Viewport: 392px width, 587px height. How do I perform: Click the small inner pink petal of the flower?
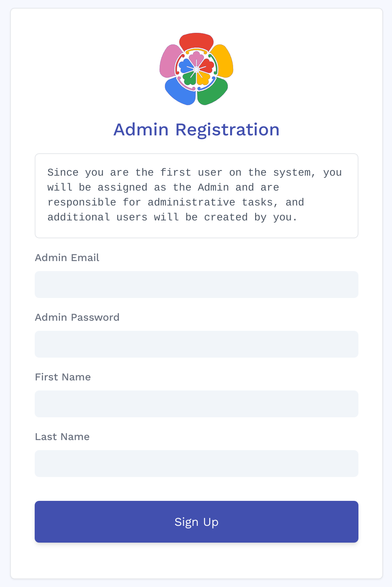pos(196,57)
